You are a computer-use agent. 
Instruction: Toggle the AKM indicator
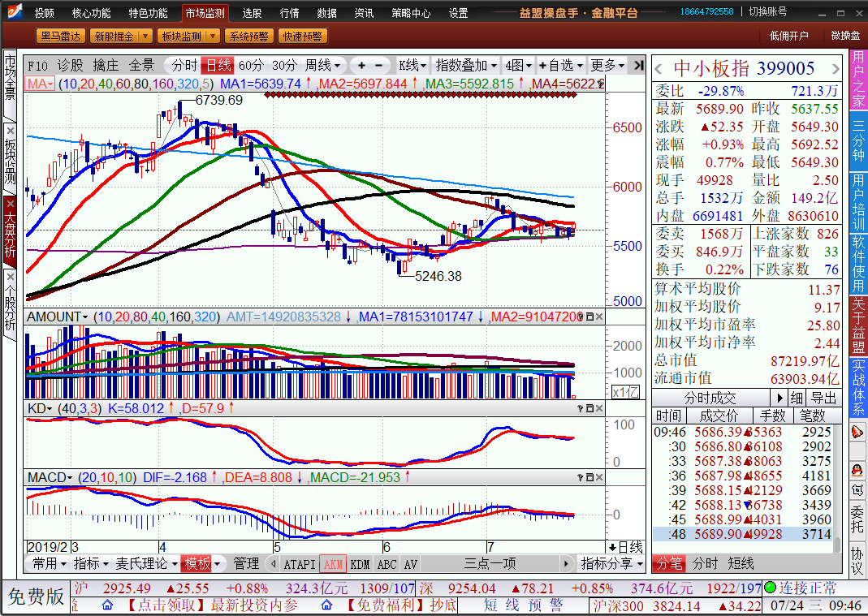pyautogui.click(x=333, y=564)
